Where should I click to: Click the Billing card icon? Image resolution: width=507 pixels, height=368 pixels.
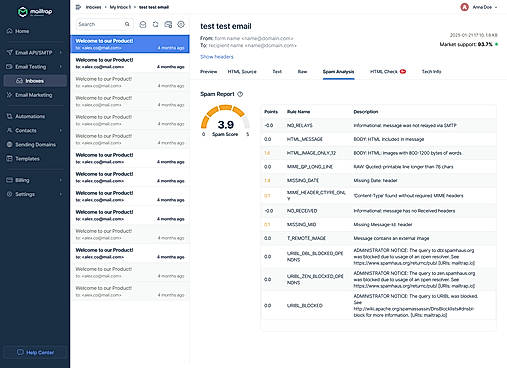(9, 180)
